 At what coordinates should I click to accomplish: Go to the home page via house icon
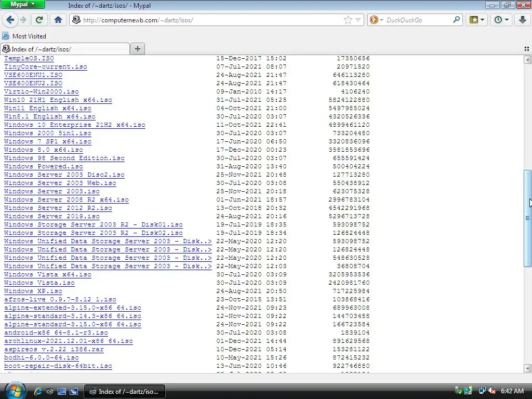(x=58, y=20)
